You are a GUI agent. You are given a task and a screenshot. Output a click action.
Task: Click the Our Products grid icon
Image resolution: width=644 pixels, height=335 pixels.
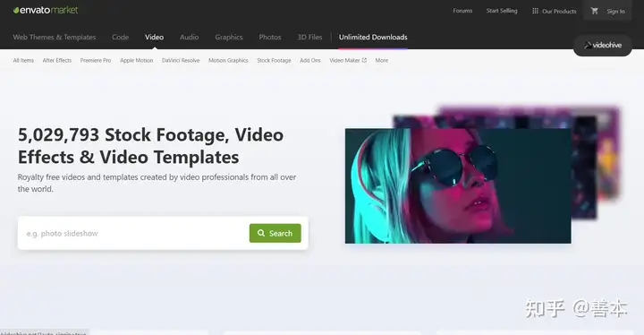[x=535, y=11]
